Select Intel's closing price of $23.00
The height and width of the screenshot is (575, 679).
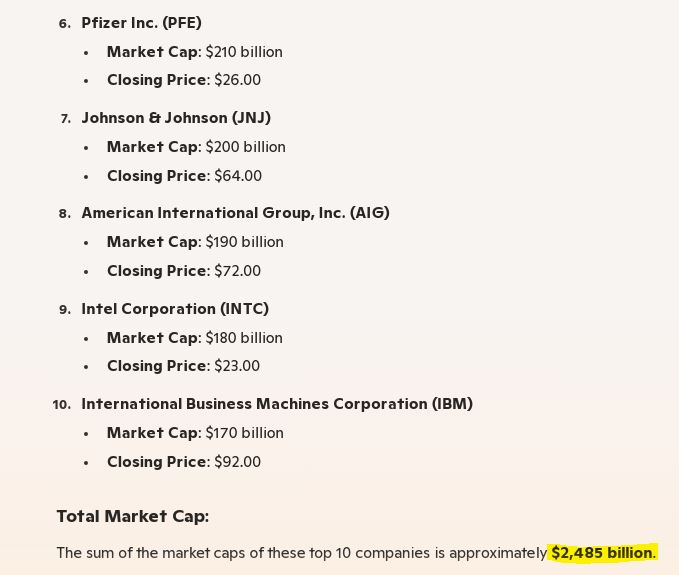[x=183, y=366]
